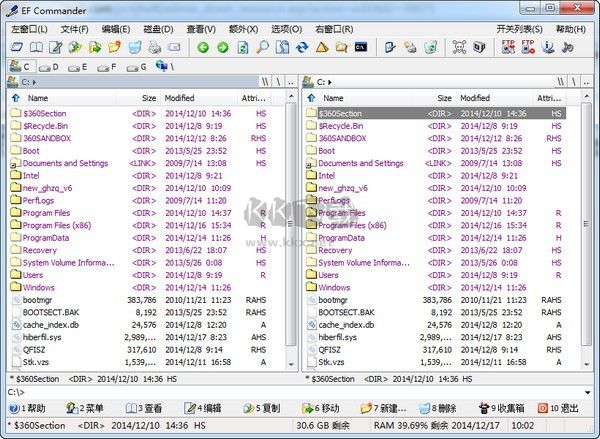Switch to drive G
Screen dimensions: 600x439
pos(136,67)
